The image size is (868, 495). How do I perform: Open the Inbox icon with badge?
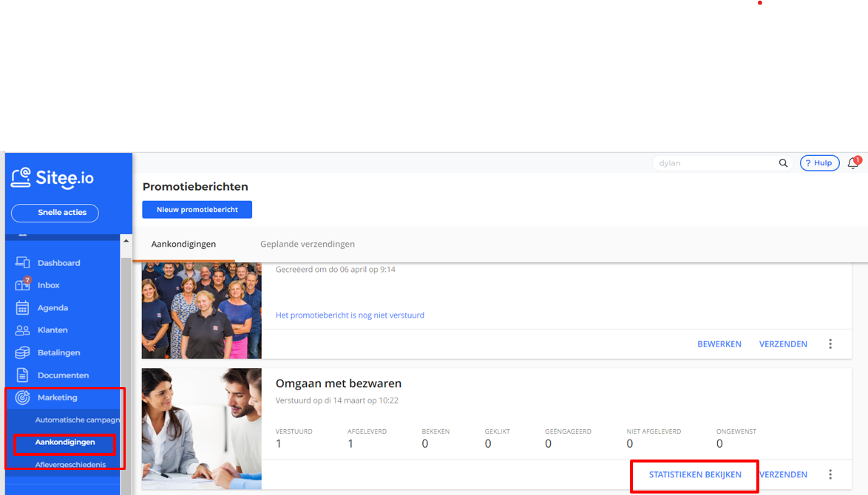pos(22,284)
